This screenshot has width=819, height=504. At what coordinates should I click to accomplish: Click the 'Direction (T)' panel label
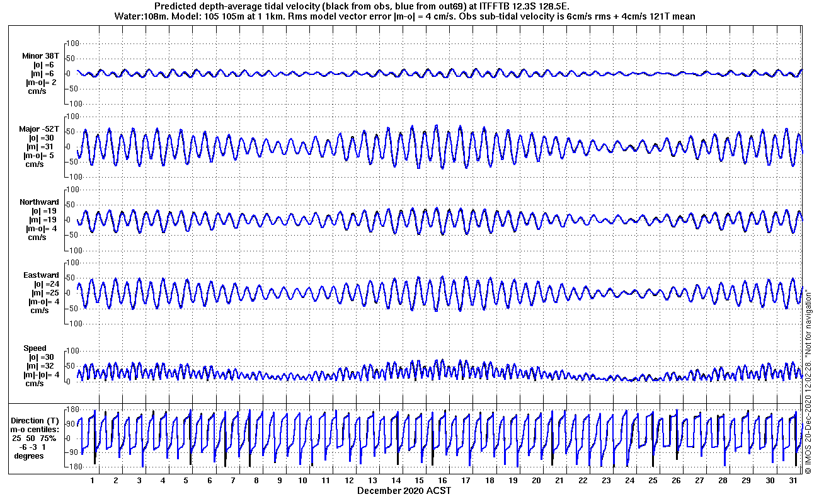click(x=36, y=421)
